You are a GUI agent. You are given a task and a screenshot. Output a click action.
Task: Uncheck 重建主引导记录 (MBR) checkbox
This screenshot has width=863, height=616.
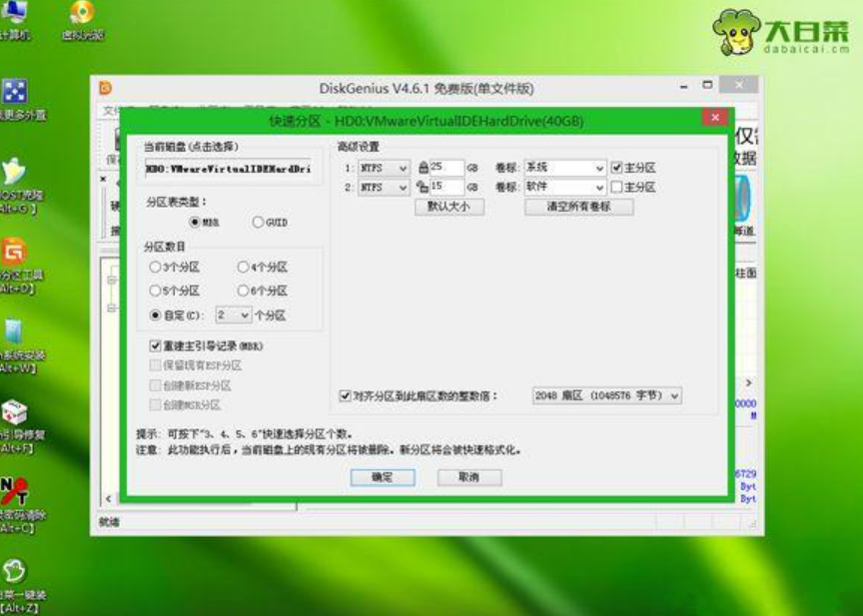[155, 345]
